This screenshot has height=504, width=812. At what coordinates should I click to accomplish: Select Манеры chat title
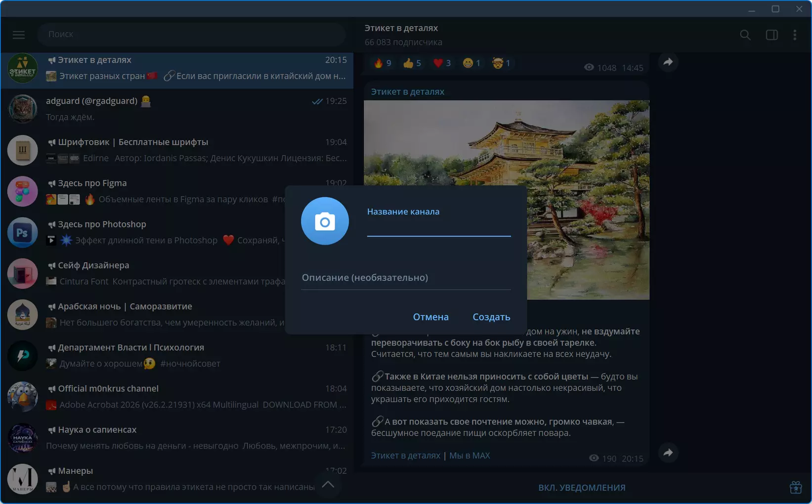[x=76, y=471]
